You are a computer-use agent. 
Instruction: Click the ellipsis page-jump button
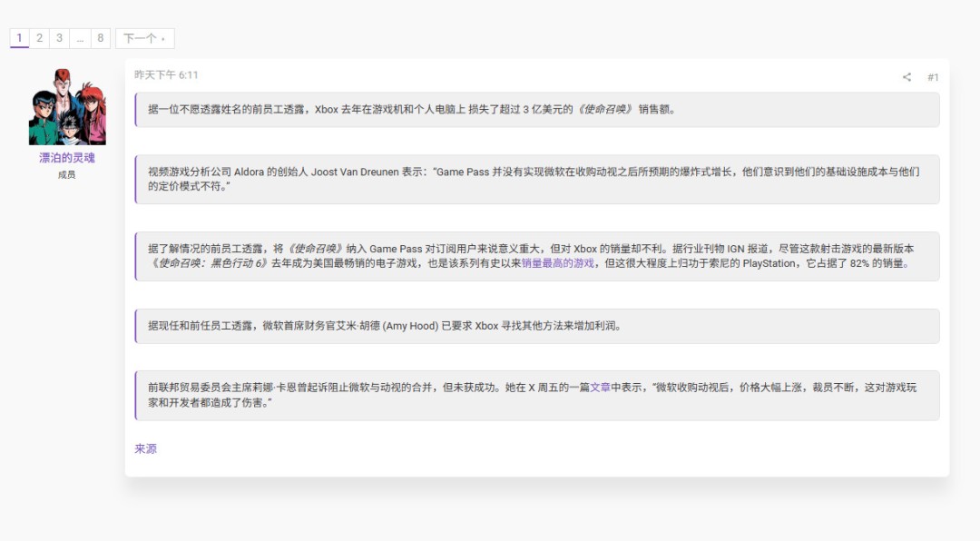[79, 38]
